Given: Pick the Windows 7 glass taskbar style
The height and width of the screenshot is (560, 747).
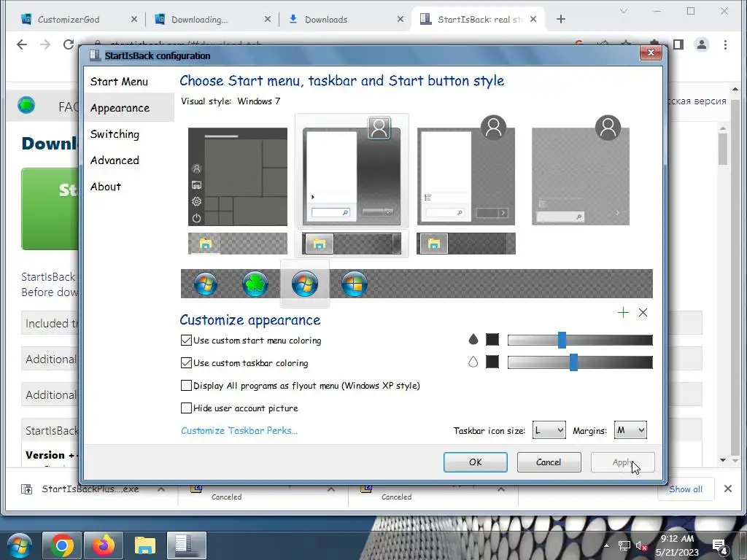Looking at the screenshot, I should click(352, 244).
